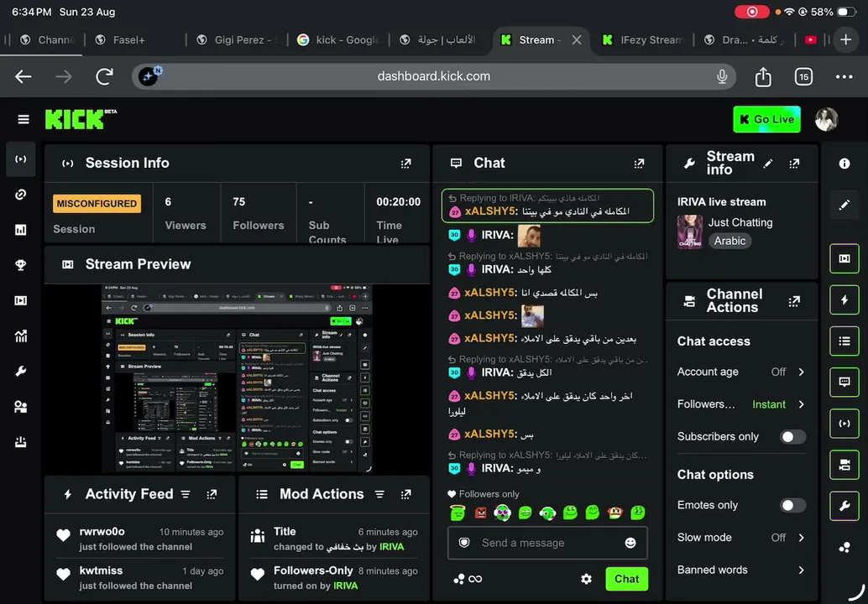Toggle Channel Actions camera icon in right sidebar
The height and width of the screenshot is (604, 868).
click(x=844, y=466)
